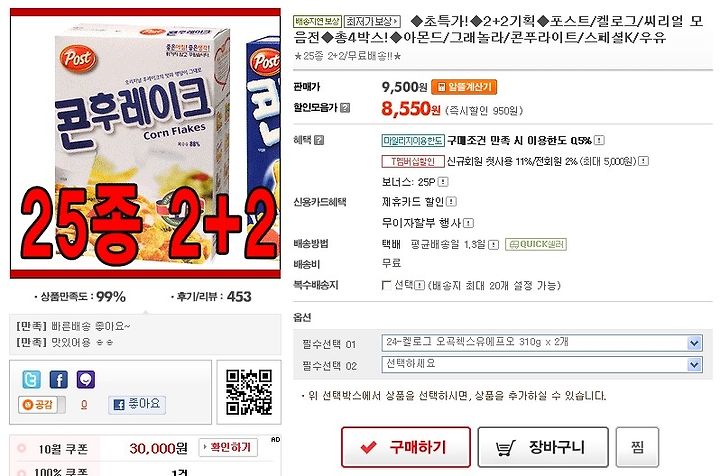Open help icon next to 할인모음가
Image resolution: width=720 pixels, height=476 pixels.
tap(345, 108)
